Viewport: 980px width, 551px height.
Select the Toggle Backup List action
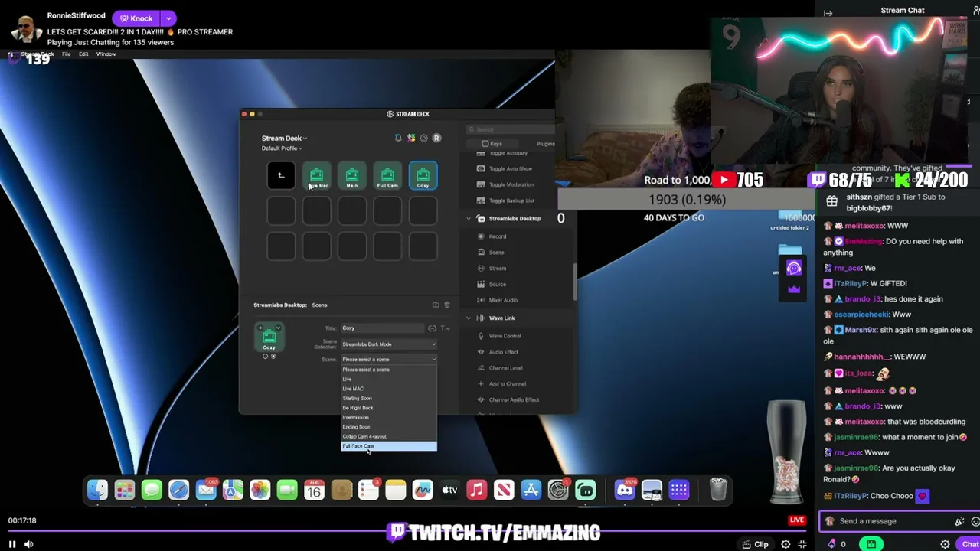(511, 201)
